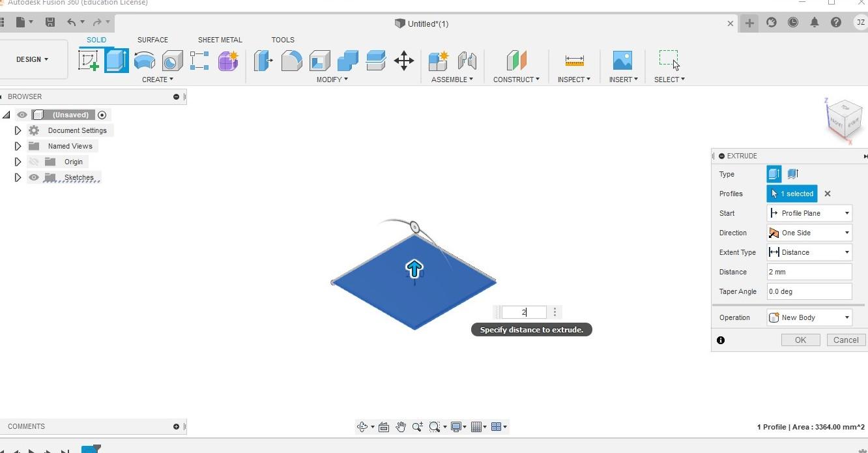Expand the Named Views node

pos(18,146)
